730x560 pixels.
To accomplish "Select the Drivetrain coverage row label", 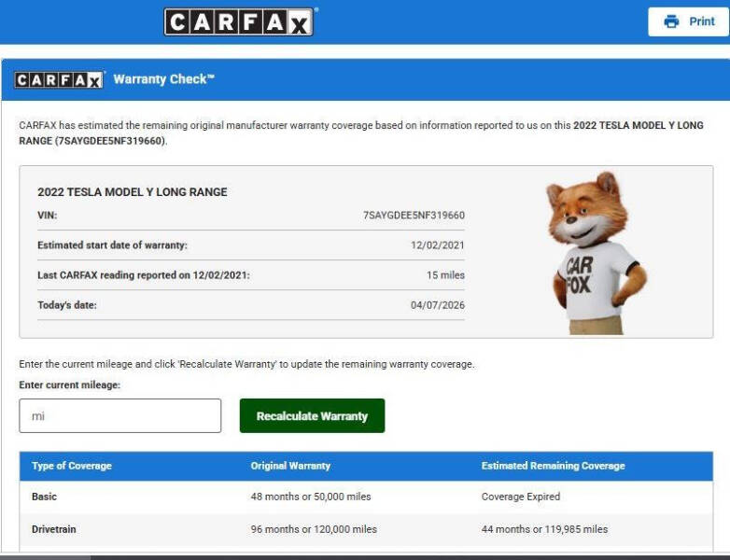I will pos(53,529).
